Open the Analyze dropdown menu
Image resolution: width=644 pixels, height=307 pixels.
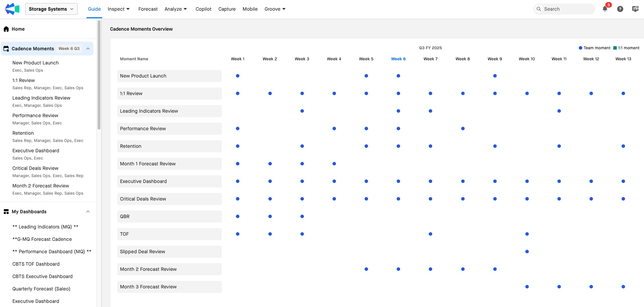tap(176, 9)
